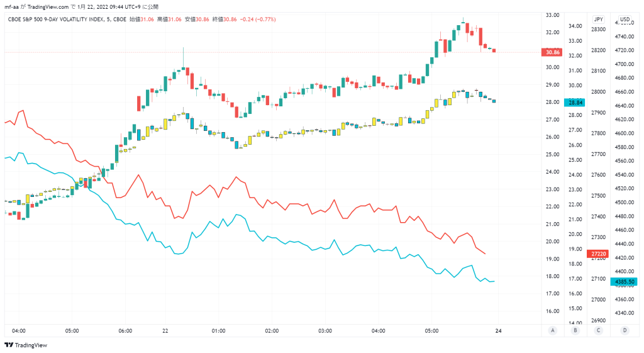Click the TradingView logo at bottom left
The height and width of the screenshot is (353, 644).
point(25,345)
